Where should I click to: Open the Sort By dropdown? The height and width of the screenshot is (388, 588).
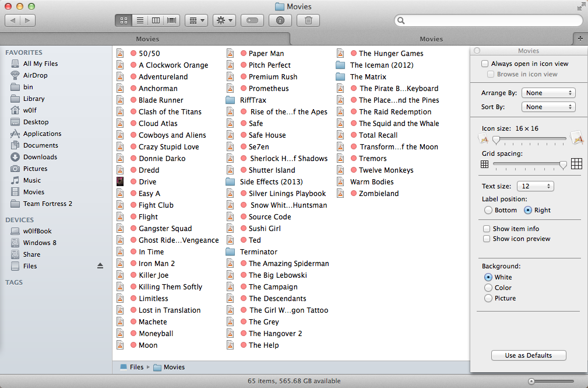click(x=548, y=107)
